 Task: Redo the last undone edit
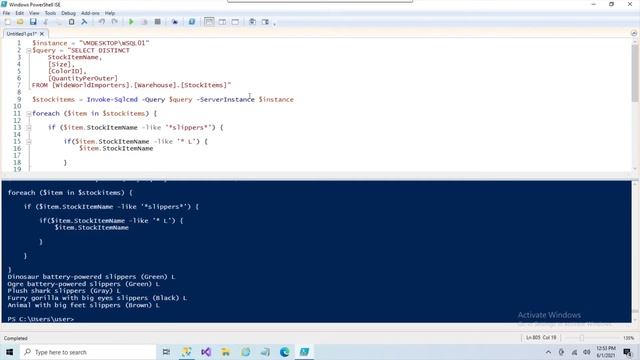pyautogui.click(x=115, y=22)
